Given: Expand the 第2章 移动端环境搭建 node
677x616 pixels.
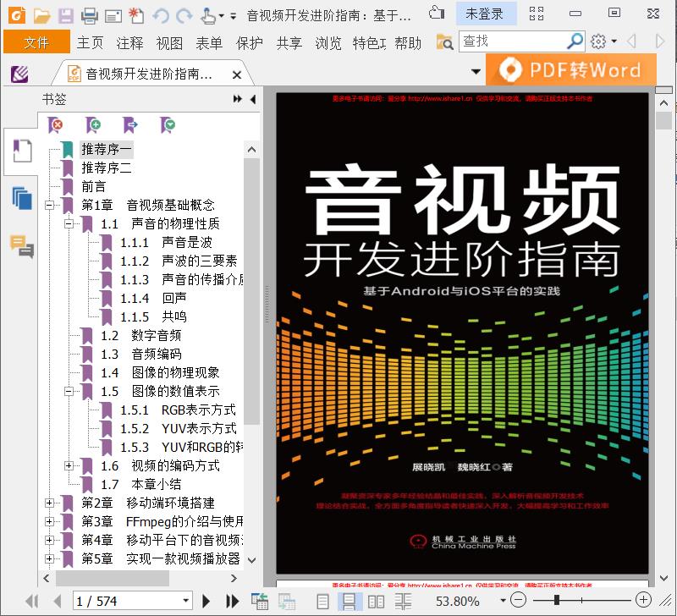Looking at the screenshot, I should [50, 503].
